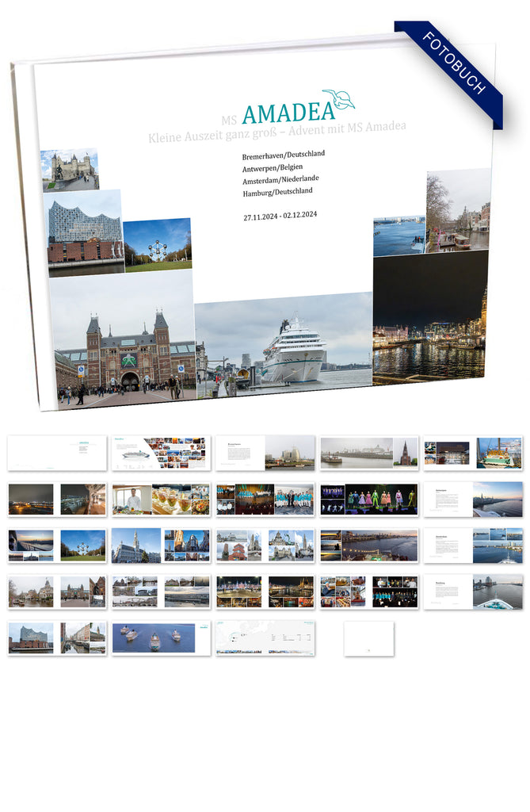The image size is (530, 812).
Task: Click the Elbphilharmonie photo on the cover
Action: 84,233
